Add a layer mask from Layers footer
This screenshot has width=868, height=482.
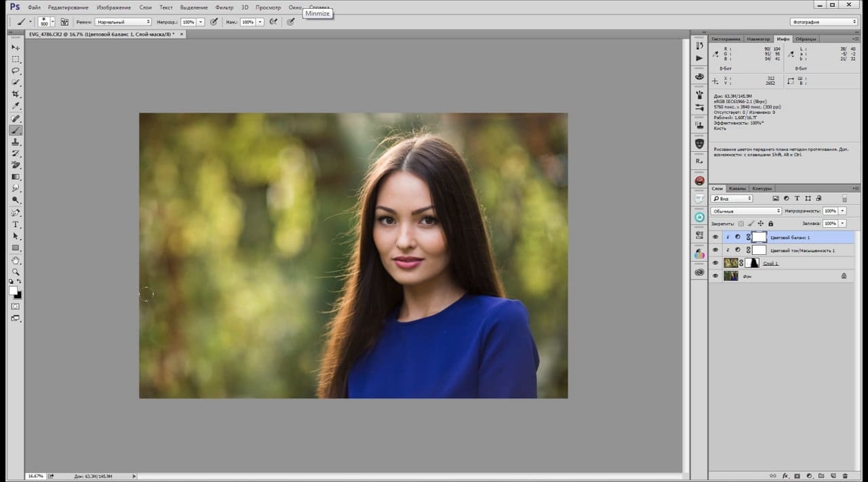click(797, 476)
